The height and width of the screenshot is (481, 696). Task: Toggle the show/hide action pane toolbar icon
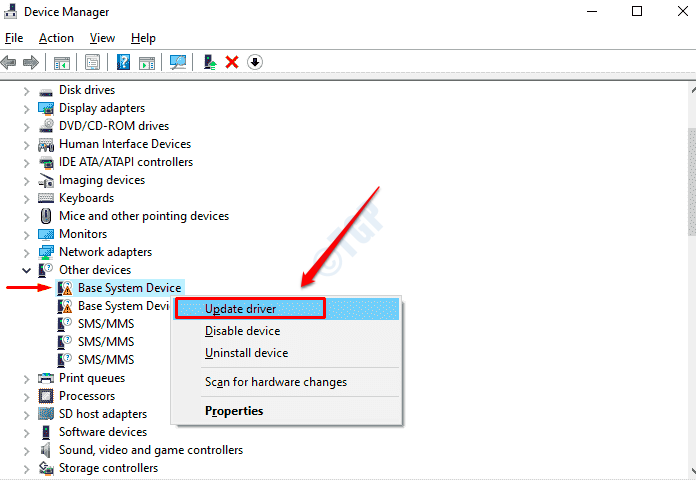[x=147, y=63]
